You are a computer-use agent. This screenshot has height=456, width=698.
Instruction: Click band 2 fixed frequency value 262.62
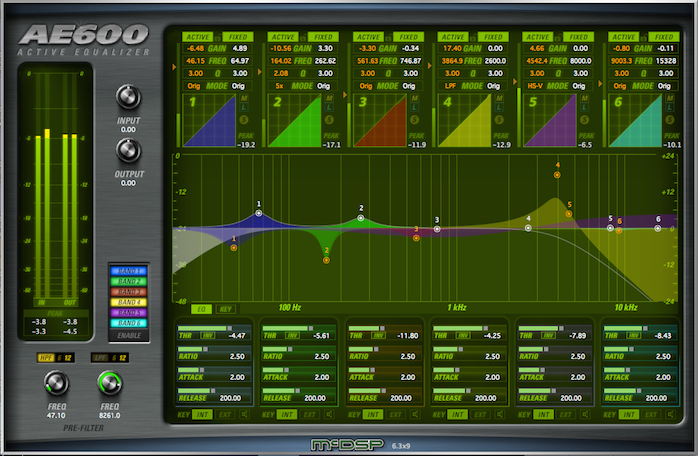pyautogui.click(x=325, y=61)
